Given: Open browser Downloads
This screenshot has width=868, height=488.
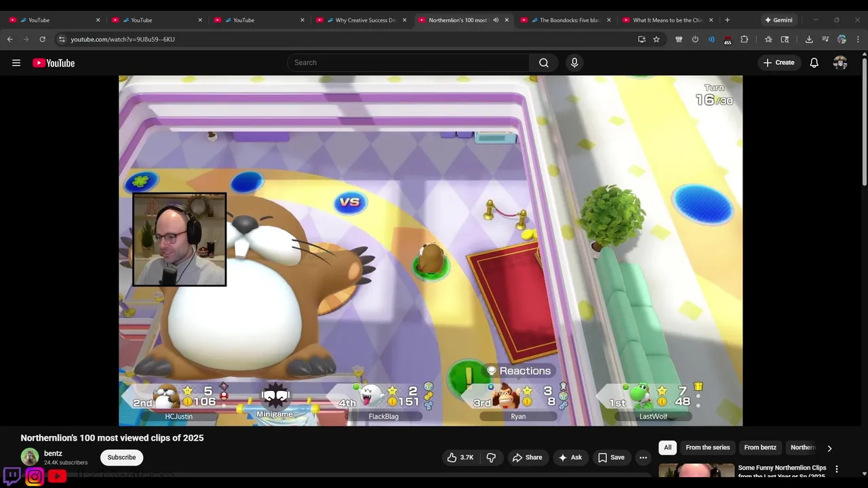Looking at the screenshot, I should click(809, 39).
